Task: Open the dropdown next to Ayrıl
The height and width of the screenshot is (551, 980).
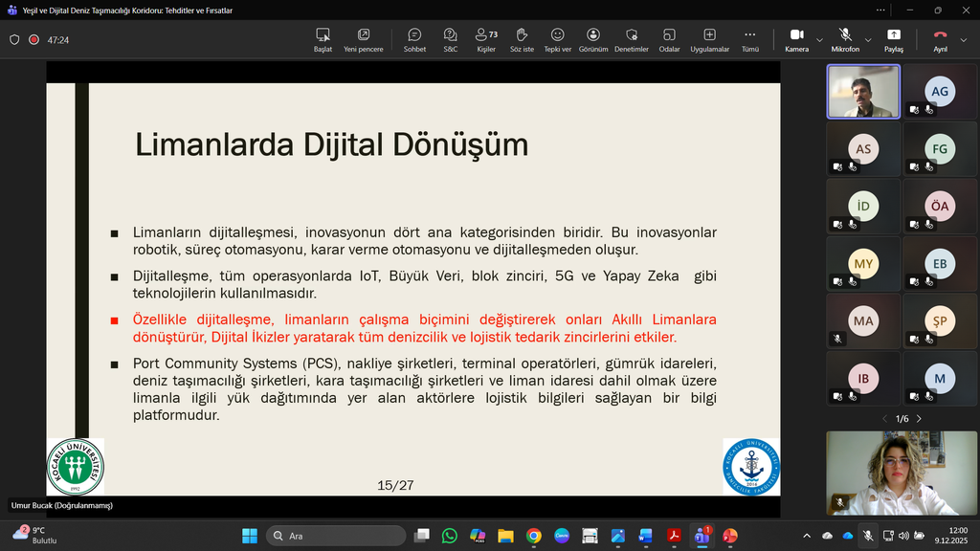Action: pos(964,40)
